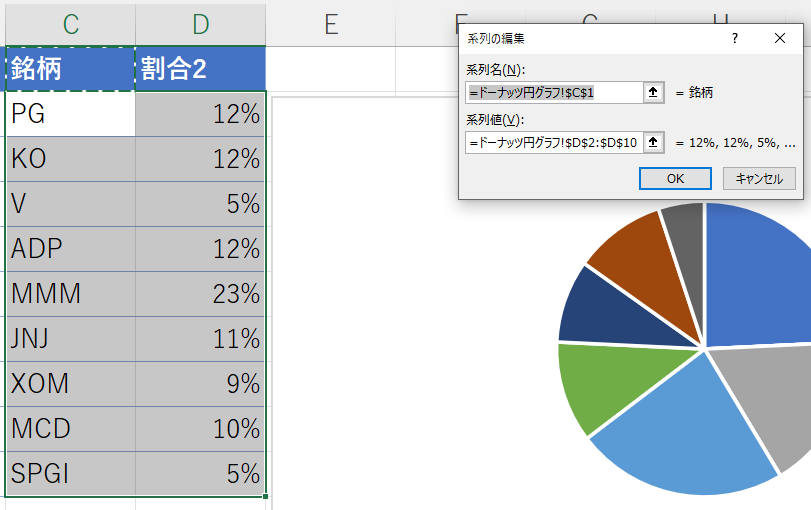Select the MCD cell
Viewport: 811px width, 510px height.
pyautogui.click(x=70, y=429)
